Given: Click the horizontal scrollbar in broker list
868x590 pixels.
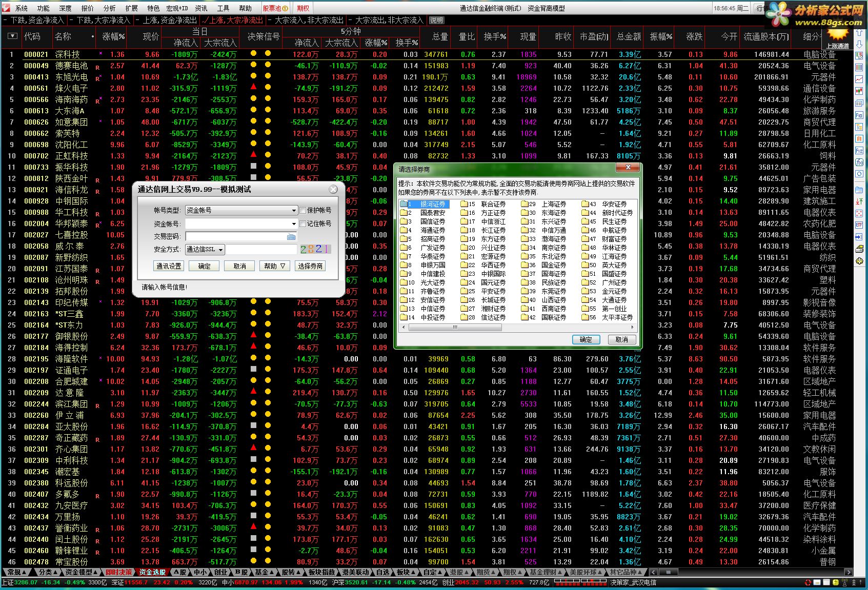Looking at the screenshot, I should pyautogui.click(x=517, y=327).
